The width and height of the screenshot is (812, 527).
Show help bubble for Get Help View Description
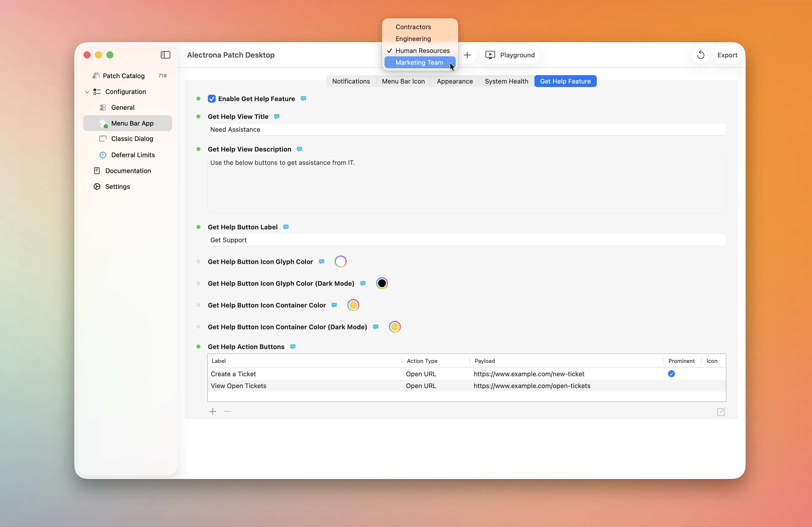[300, 149]
